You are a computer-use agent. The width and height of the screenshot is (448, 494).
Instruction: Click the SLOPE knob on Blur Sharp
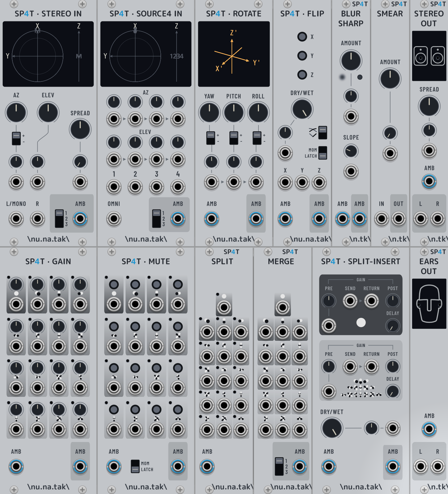tap(351, 151)
